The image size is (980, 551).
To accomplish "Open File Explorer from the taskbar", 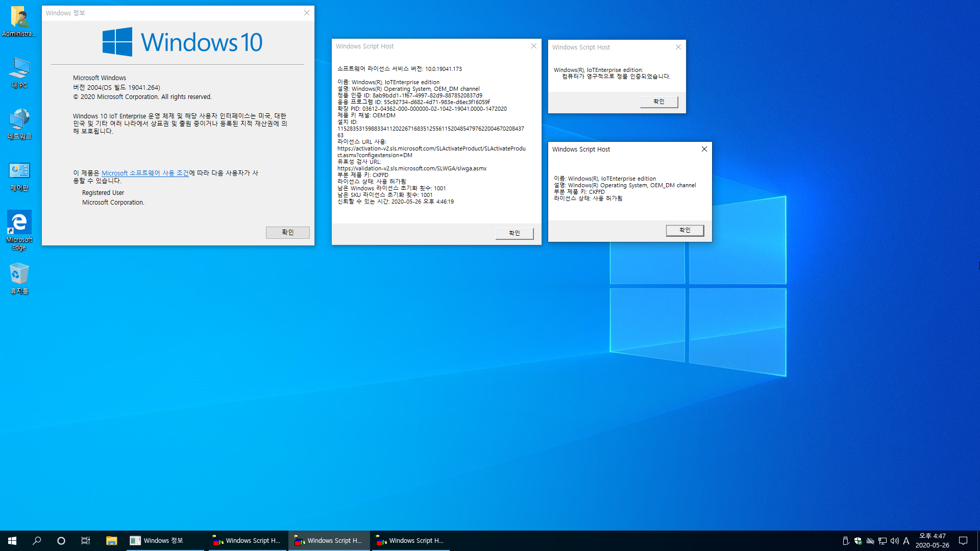I will pyautogui.click(x=111, y=541).
